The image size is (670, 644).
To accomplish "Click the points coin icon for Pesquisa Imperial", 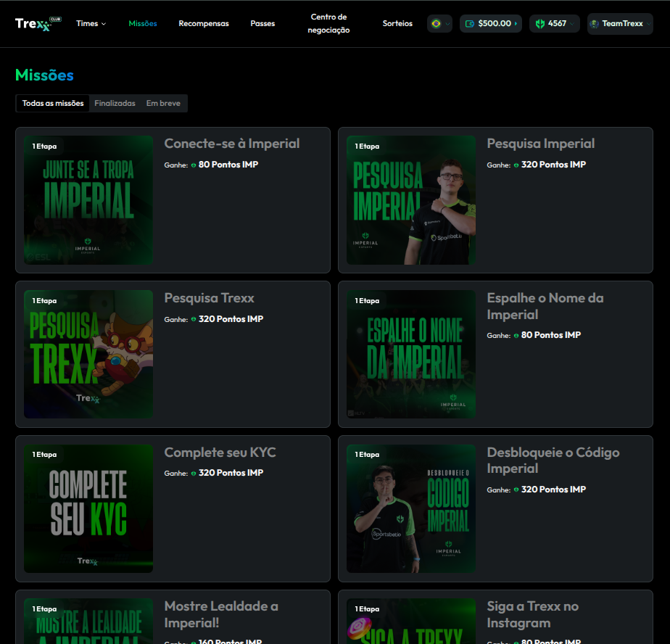I will click(516, 165).
